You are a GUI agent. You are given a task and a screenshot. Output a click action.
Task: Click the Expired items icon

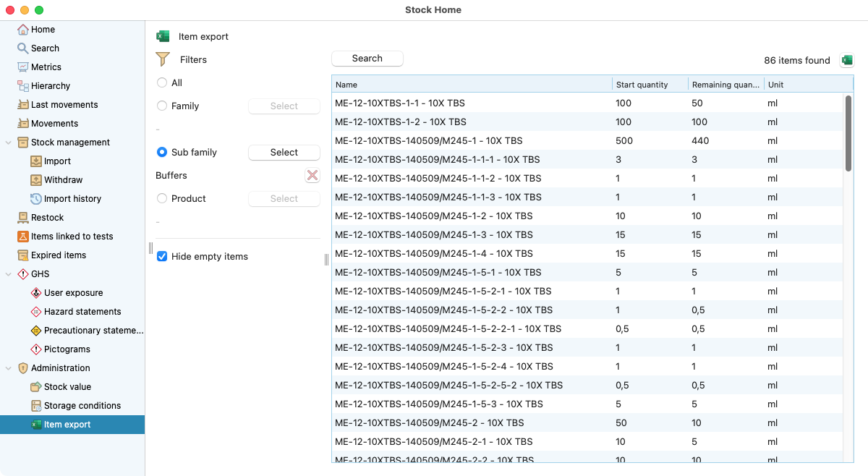pyautogui.click(x=23, y=255)
